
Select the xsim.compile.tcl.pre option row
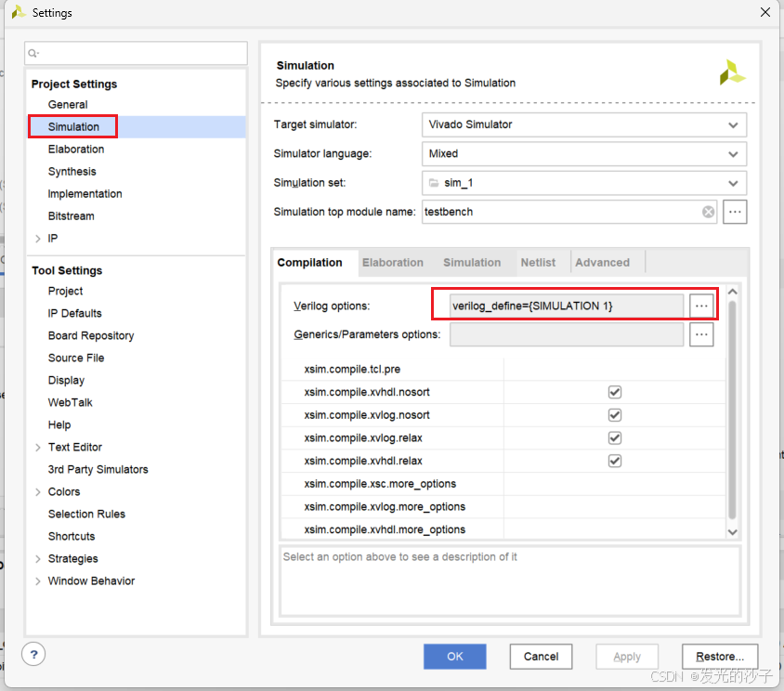click(503, 369)
